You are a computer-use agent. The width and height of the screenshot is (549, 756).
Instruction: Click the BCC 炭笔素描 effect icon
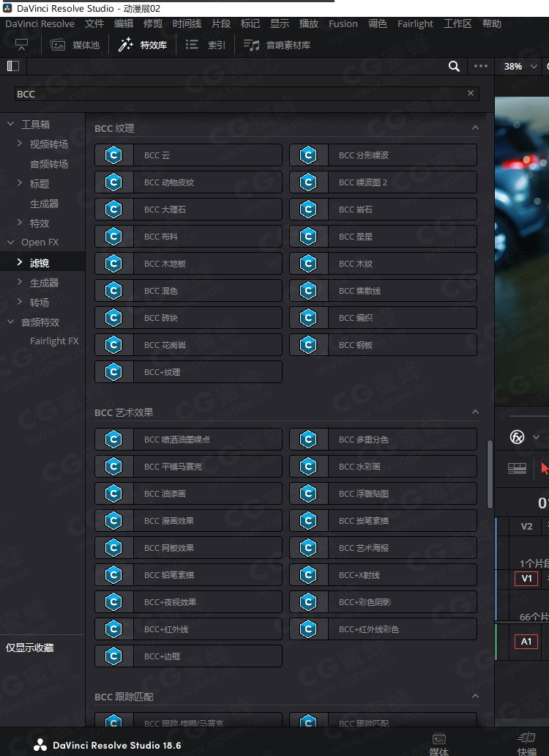308,521
